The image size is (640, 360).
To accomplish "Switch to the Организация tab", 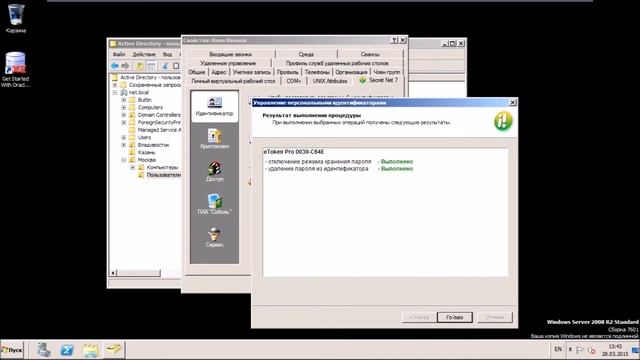I will tap(351, 72).
